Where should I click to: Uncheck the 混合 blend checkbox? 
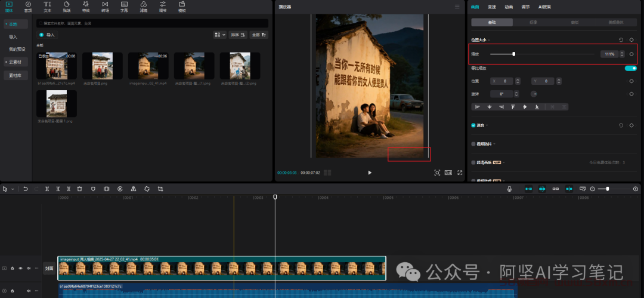tap(473, 125)
